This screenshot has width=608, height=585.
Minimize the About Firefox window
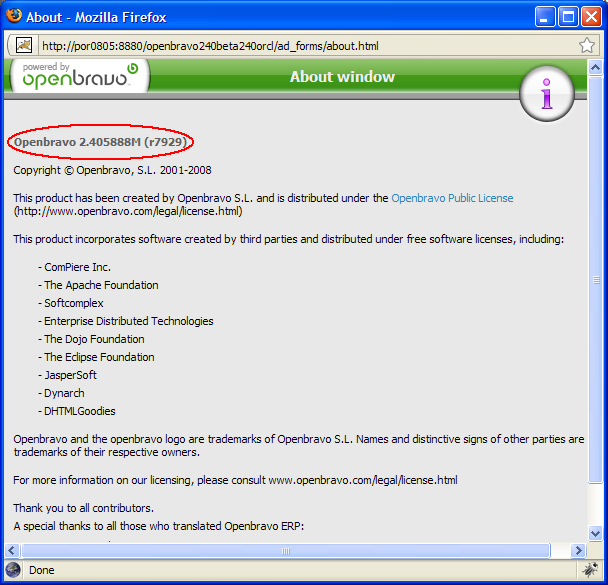(545, 17)
